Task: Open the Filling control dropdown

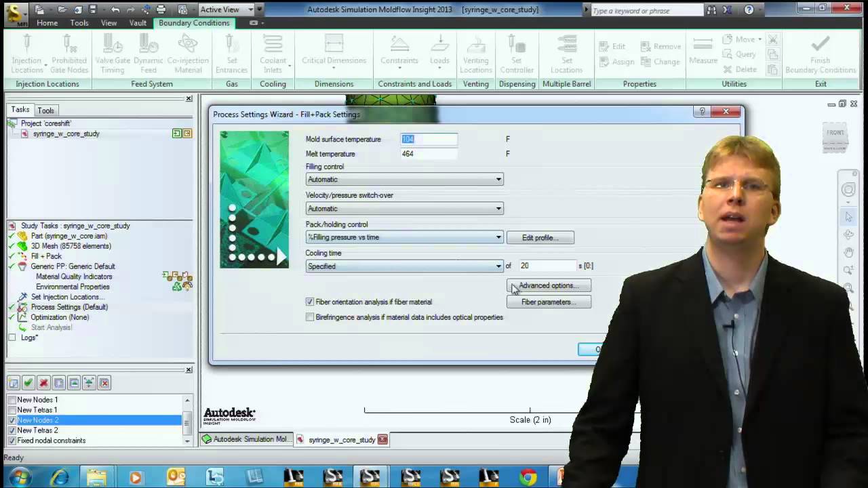Action: (404, 180)
